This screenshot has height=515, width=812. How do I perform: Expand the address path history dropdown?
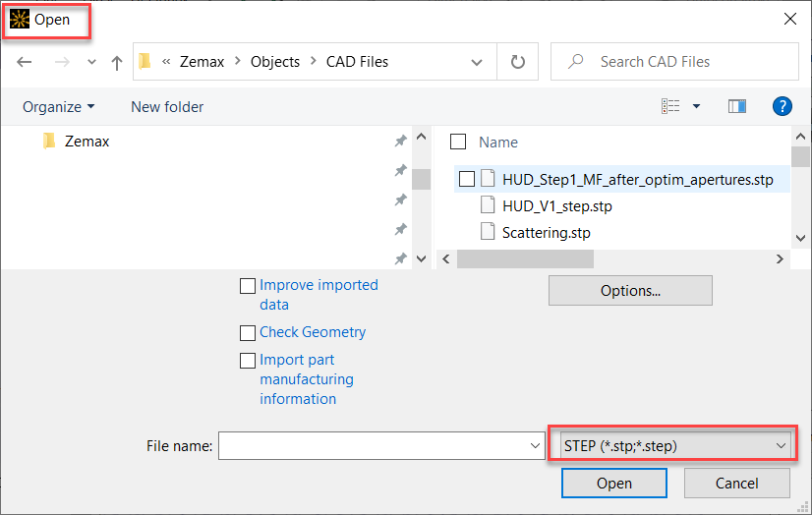click(477, 62)
